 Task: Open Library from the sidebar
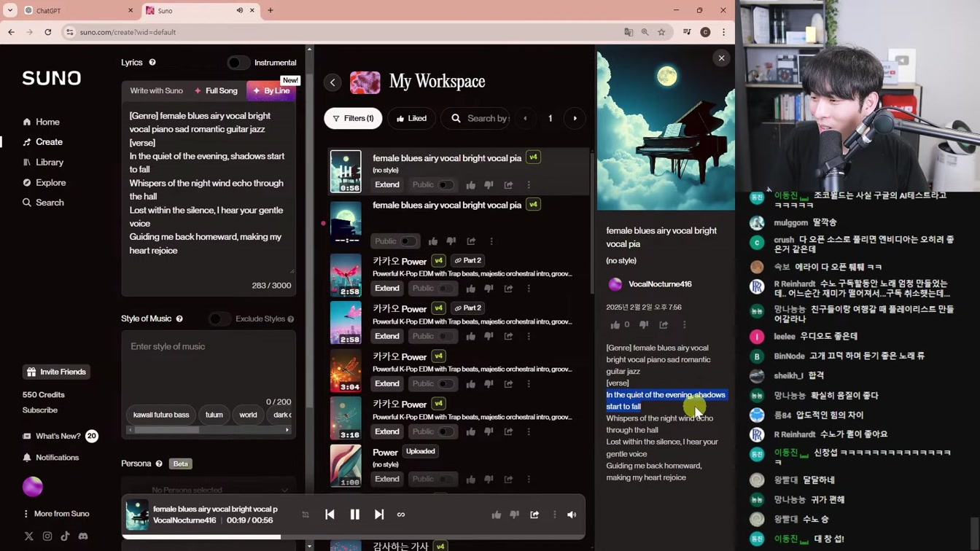click(x=43, y=163)
